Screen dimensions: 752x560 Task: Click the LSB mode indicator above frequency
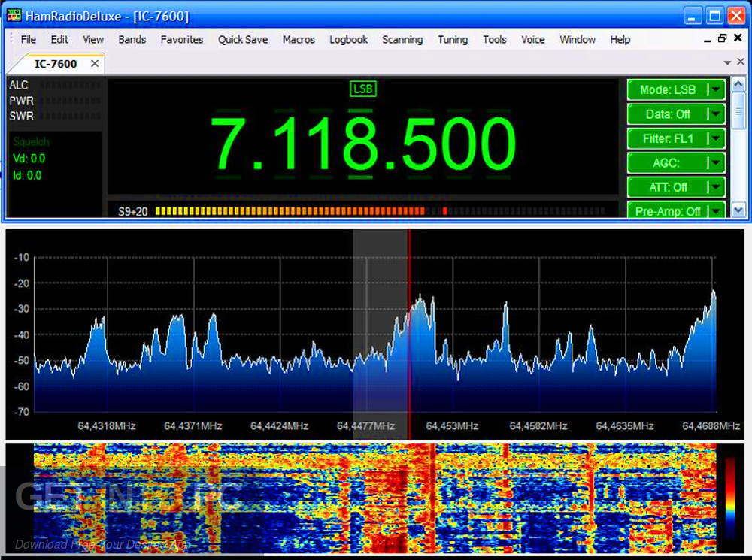(x=363, y=89)
